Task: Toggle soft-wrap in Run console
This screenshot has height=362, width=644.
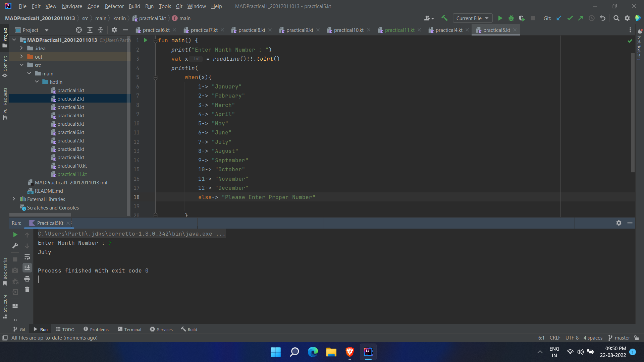Action: (27, 257)
